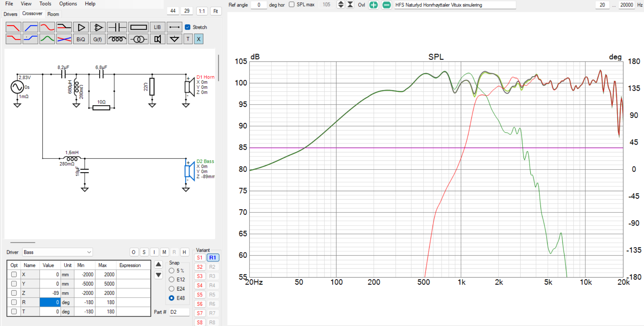This screenshot has height=326, width=644.
Task: Add a wire connection component
Action: pos(174,27)
